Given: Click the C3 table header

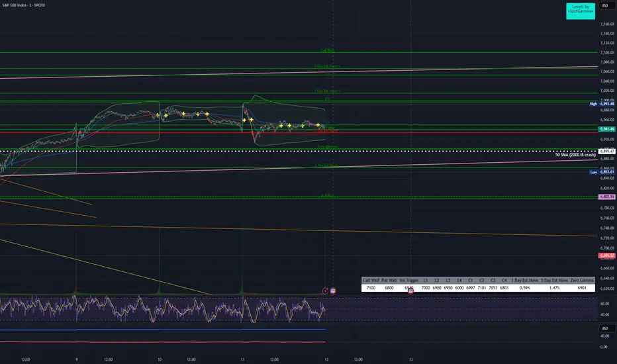Looking at the screenshot, I should (x=493, y=280).
